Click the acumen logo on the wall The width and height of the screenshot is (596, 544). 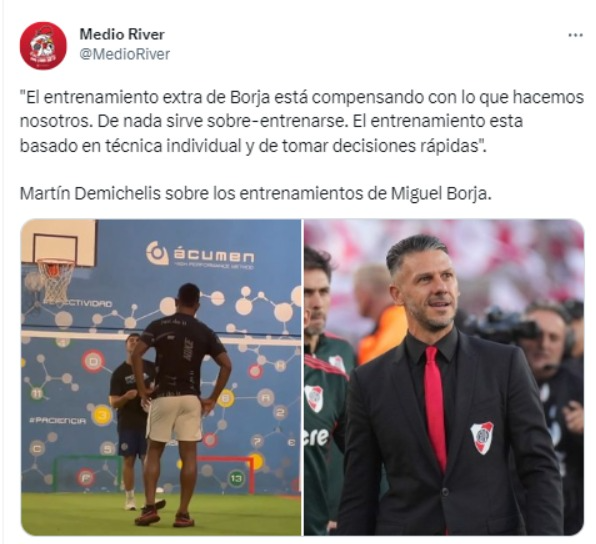[x=200, y=255]
